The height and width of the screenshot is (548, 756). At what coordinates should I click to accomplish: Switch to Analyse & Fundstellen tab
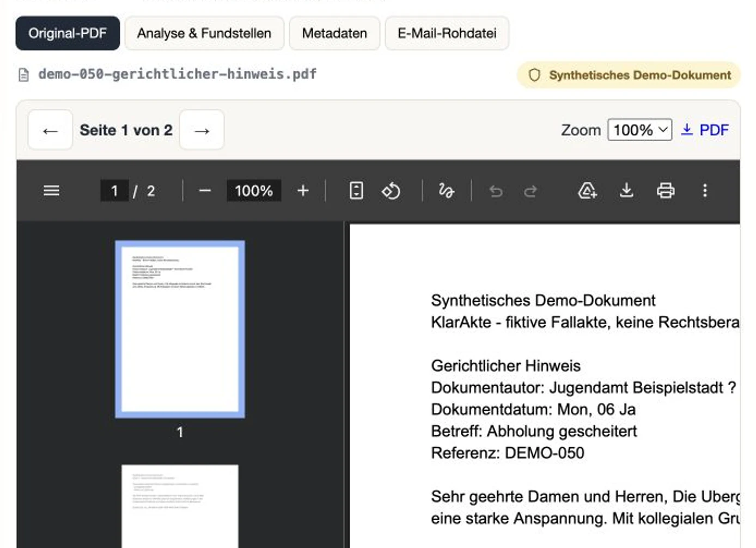point(204,33)
